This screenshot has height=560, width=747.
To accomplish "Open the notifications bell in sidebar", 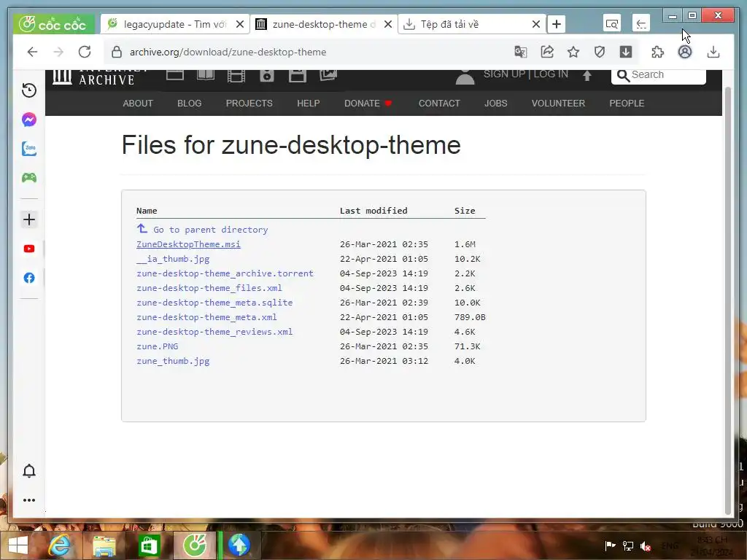I will [x=29, y=471].
